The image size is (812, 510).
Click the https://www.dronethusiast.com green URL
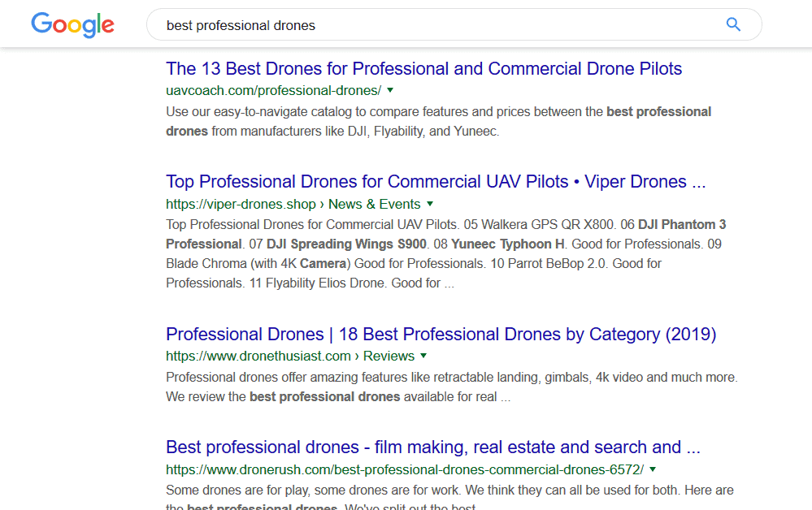[x=258, y=356]
